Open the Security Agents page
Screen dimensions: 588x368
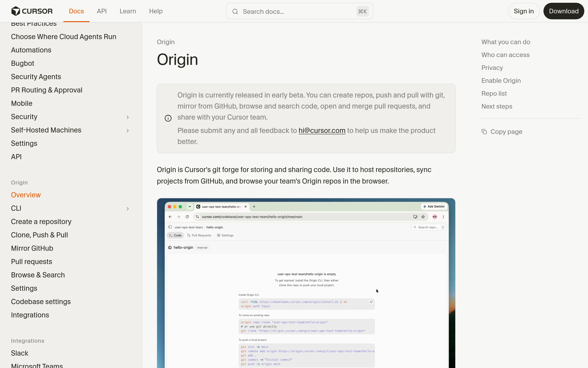pyautogui.click(x=36, y=77)
